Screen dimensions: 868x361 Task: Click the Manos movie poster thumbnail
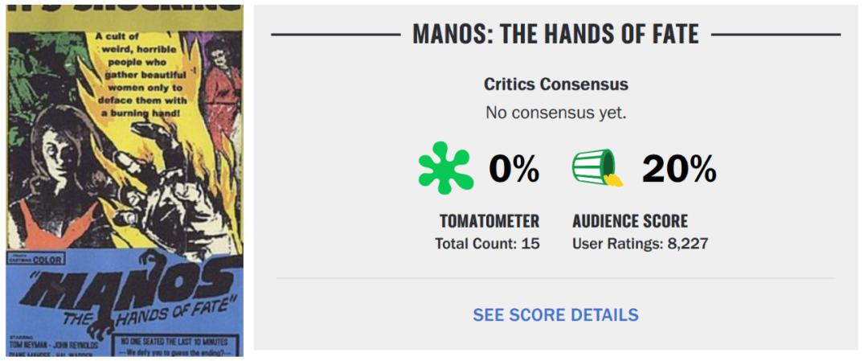[125, 181]
